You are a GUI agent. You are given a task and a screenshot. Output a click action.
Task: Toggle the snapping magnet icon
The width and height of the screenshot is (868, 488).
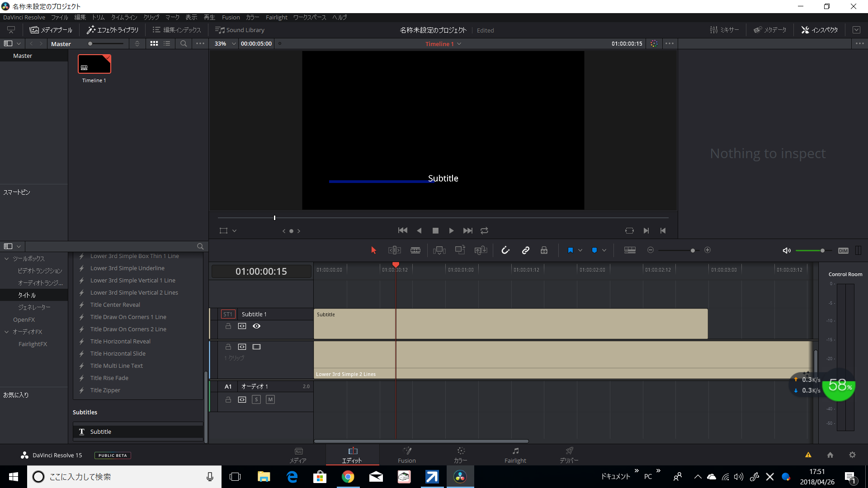[505, 250]
